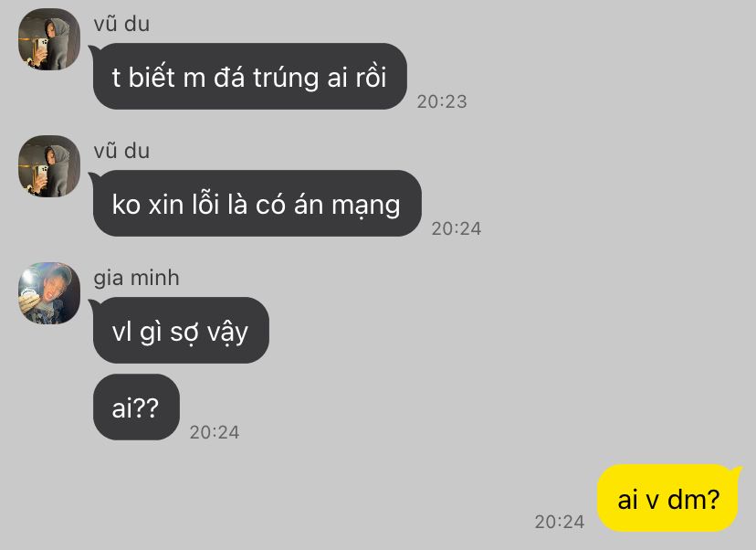
Task: Open vũ du's avatar on first message
Action: tap(49, 39)
